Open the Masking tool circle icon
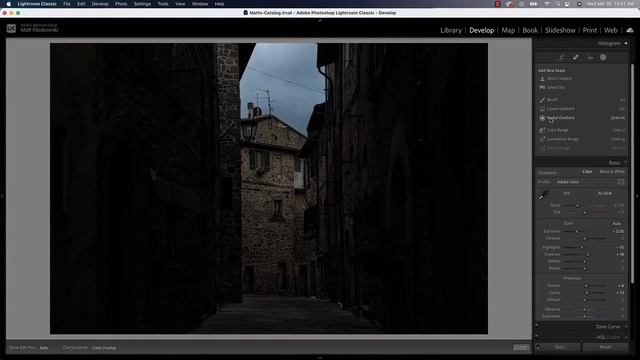 (603, 58)
